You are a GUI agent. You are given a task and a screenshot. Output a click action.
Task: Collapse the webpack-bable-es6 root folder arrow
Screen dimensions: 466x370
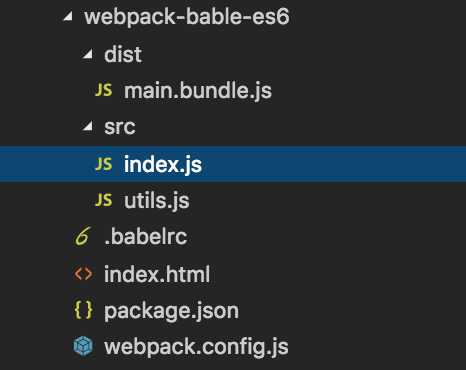[68, 16]
